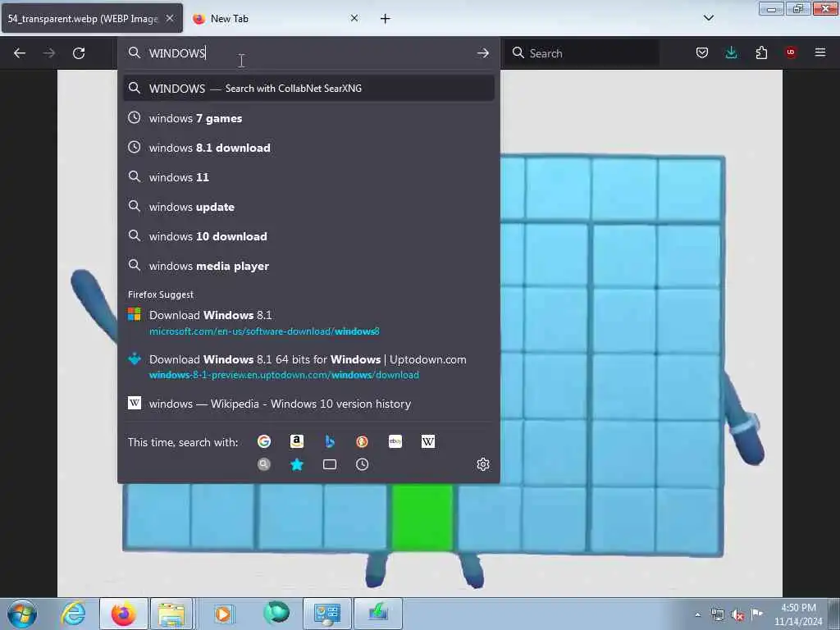Choose suggestion windows media player
840x630 pixels.
click(x=309, y=266)
